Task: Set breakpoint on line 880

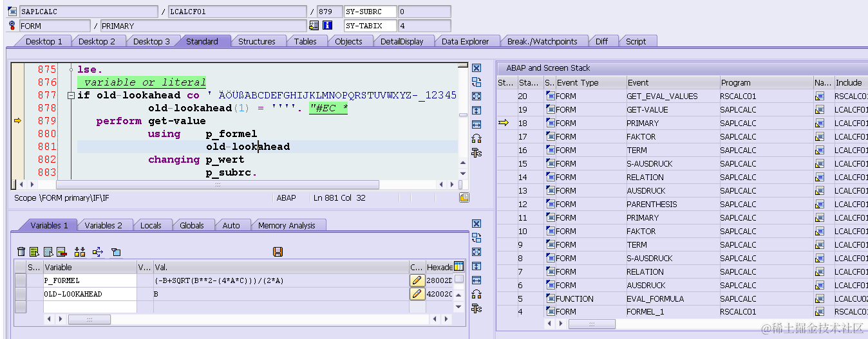Action: point(18,134)
